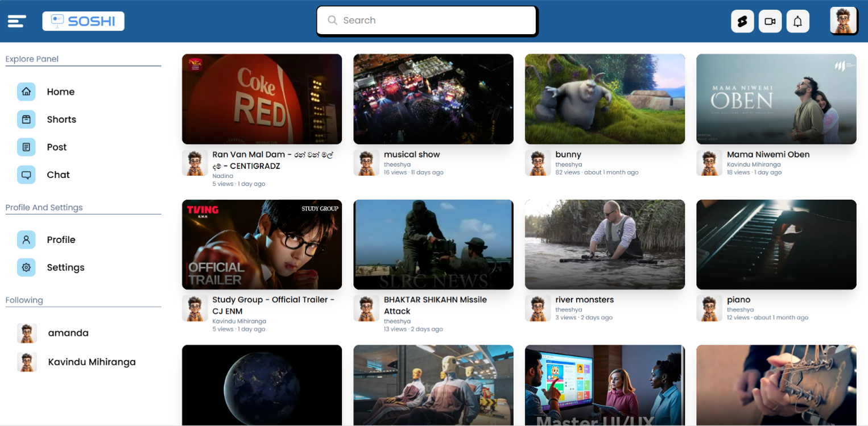Open followed user amanda
Viewport: 868px width, 426px height.
coord(68,333)
